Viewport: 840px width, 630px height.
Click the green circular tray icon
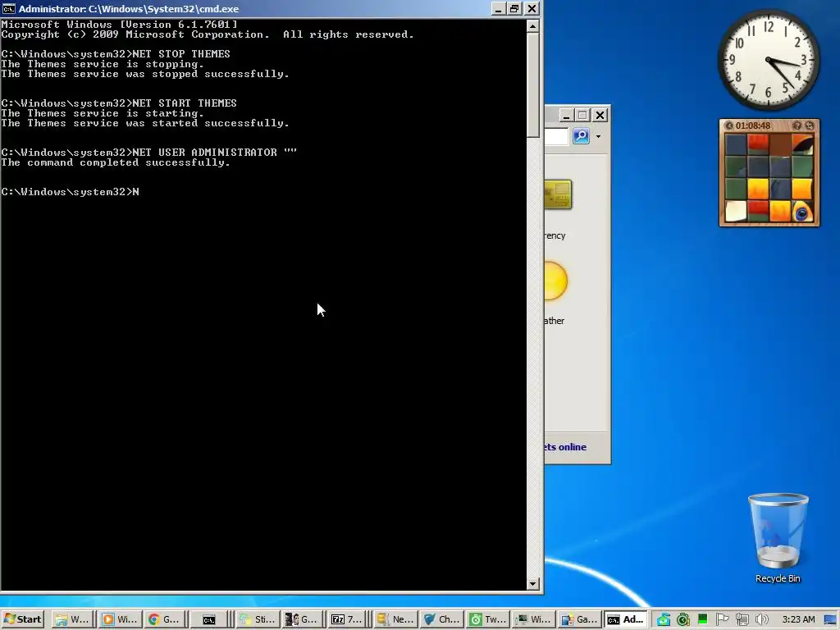point(683,620)
